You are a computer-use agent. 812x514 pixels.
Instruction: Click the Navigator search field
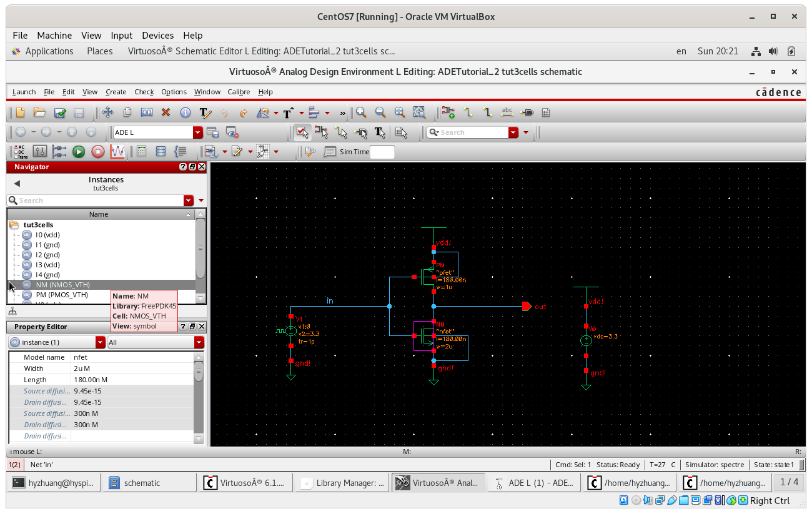pyautogui.click(x=95, y=200)
